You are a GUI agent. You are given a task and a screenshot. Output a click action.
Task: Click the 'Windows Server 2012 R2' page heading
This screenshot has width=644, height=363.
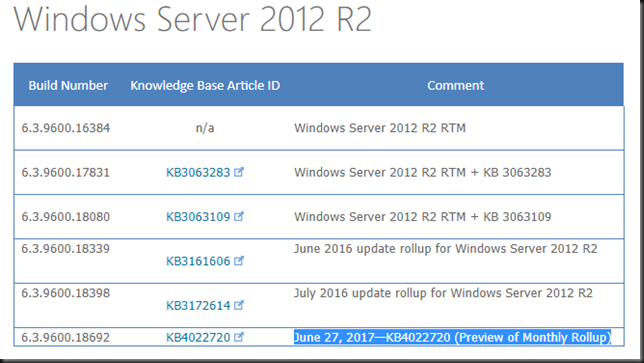pos(193,18)
